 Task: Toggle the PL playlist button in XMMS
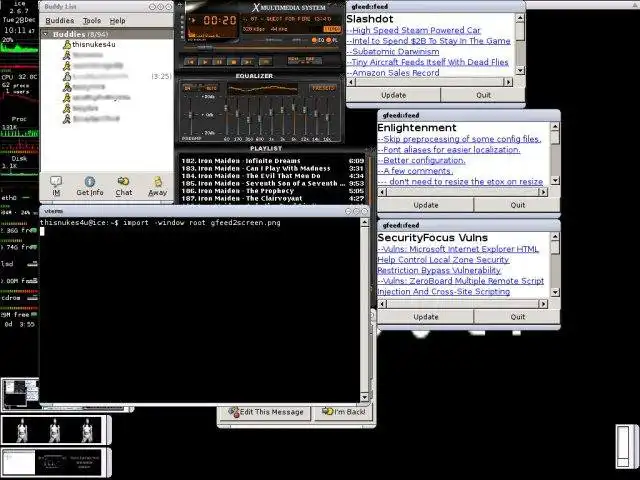click(x=332, y=40)
